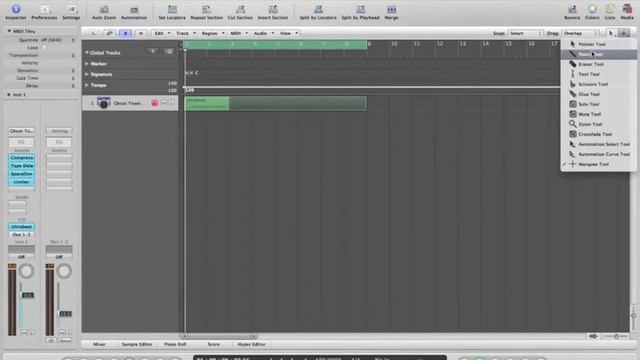This screenshot has height=360, width=640.
Task: Open the Track local menu
Action: click(x=186, y=33)
